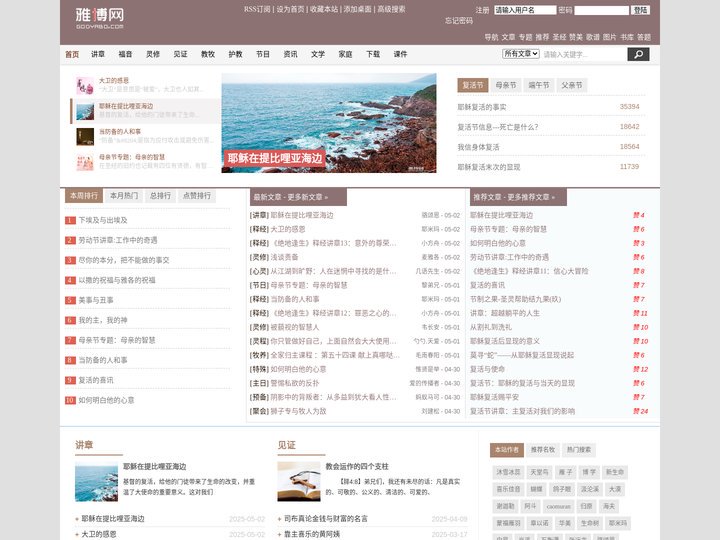Open latest article 被藐视的智慧人

[295, 327]
